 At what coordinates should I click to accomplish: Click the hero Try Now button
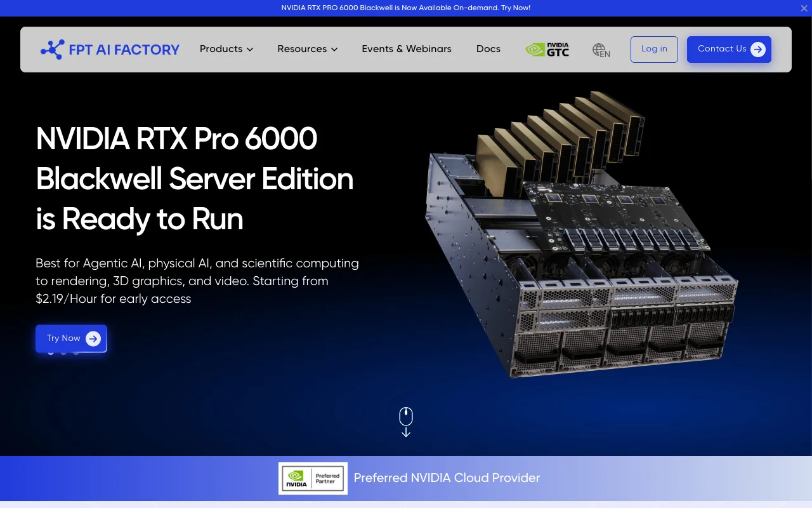click(71, 338)
